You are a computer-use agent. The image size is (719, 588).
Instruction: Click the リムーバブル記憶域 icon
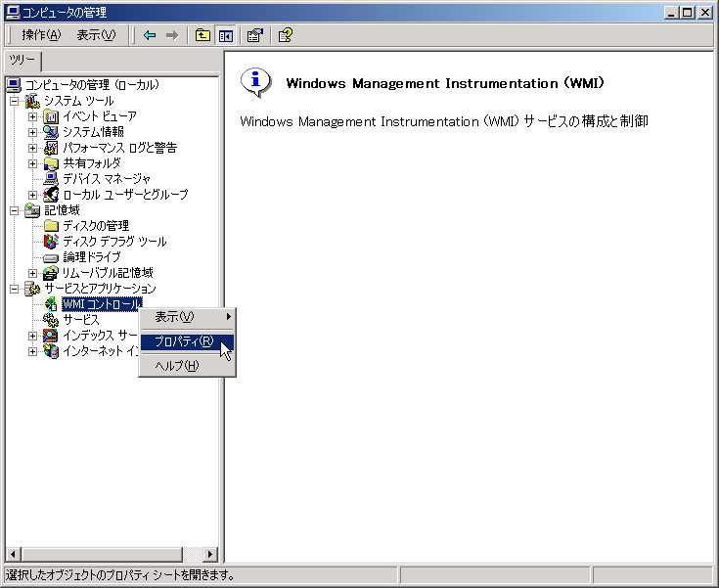51,273
